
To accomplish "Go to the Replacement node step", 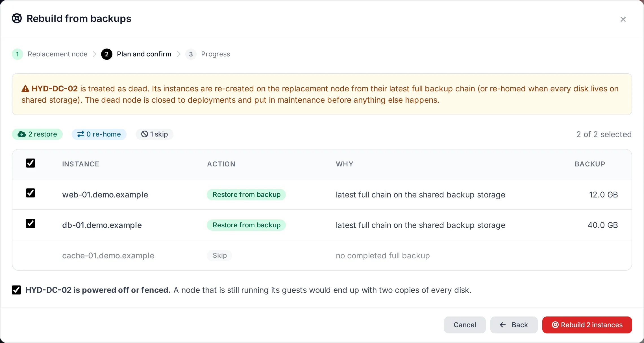I will coord(58,54).
